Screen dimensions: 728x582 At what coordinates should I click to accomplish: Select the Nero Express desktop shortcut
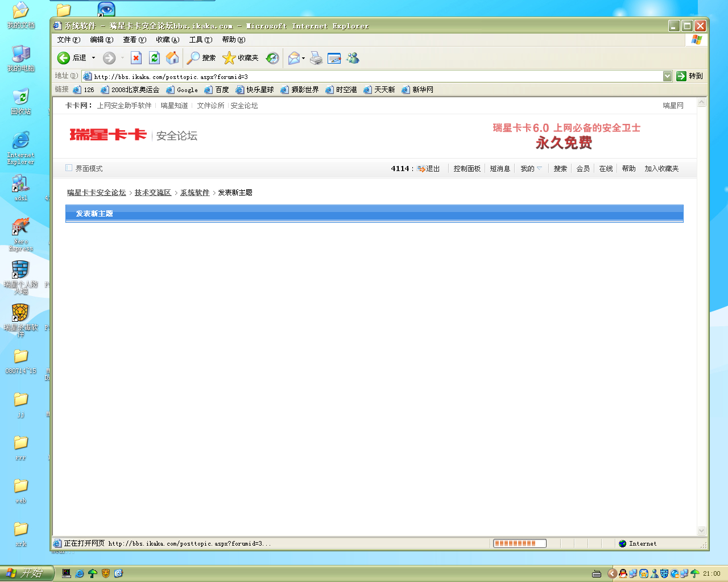(21, 234)
